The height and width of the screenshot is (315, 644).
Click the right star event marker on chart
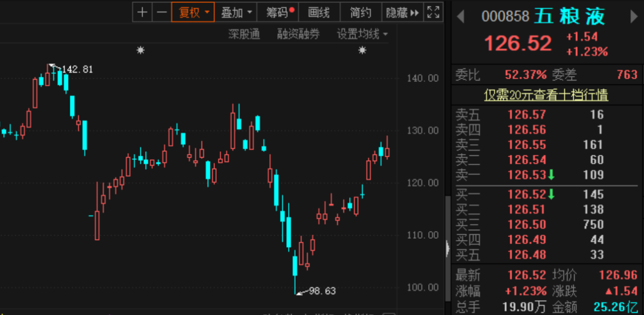[x=363, y=51]
